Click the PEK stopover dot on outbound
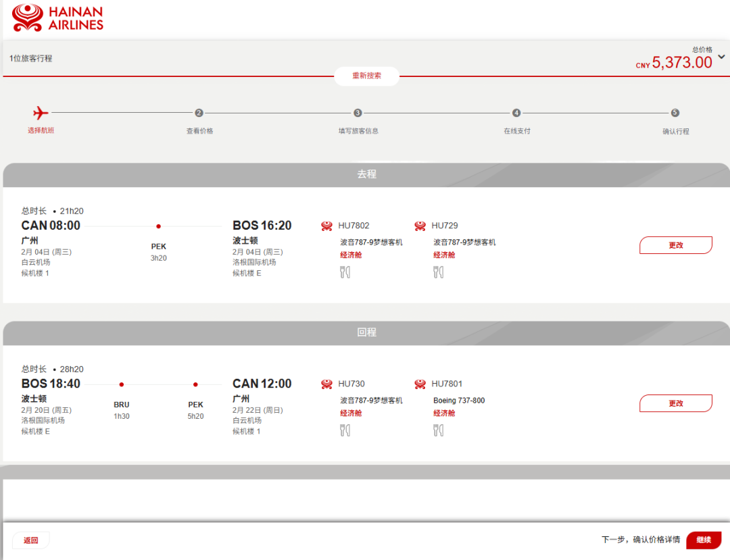This screenshot has height=560, width=730. [158, 226]
